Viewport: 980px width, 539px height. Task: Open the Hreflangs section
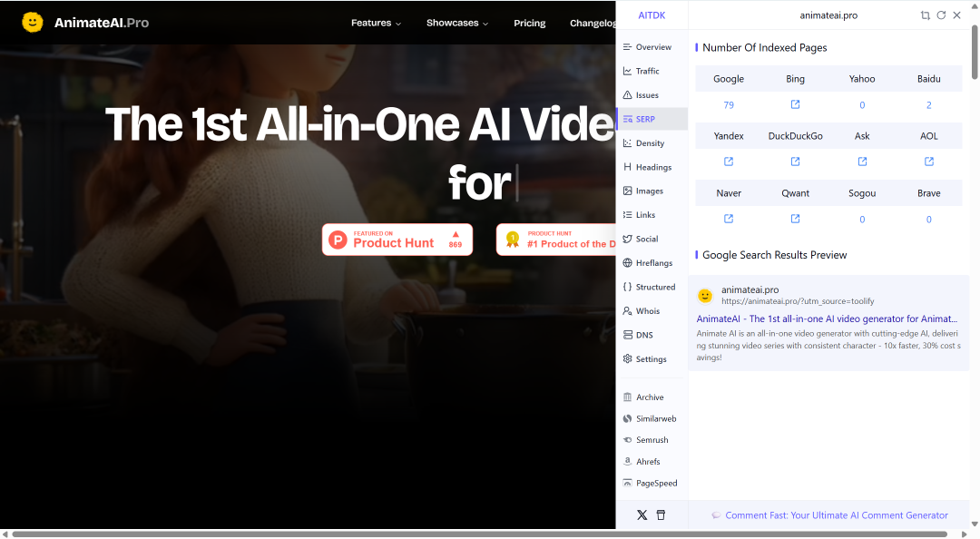(x=652, y=262)
